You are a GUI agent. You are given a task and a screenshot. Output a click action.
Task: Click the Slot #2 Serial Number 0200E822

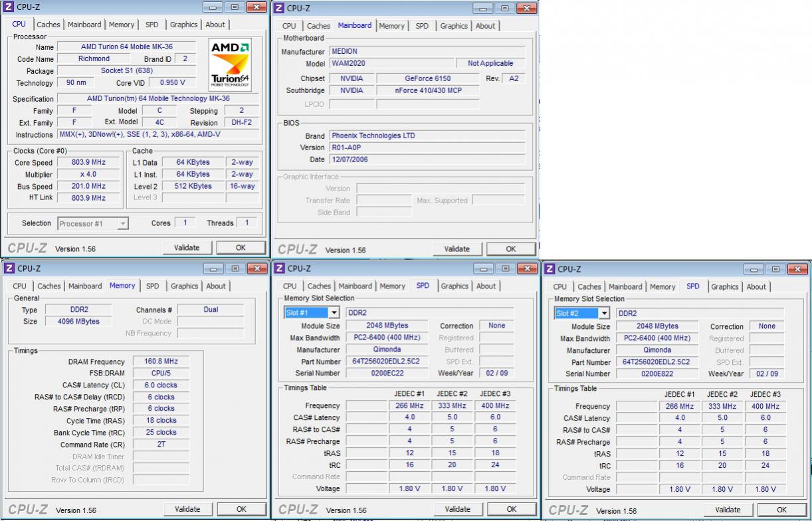point(657,374)
